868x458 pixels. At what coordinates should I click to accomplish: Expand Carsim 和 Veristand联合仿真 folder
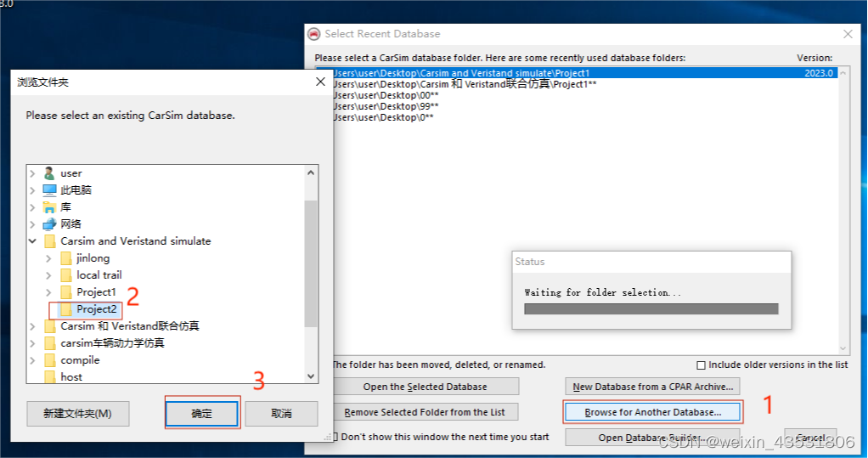pyautogui.click(x=32, y=326)
